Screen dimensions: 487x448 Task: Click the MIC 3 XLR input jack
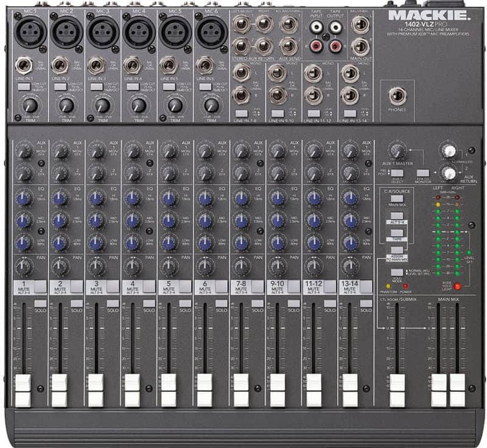(x=103, y=32)
